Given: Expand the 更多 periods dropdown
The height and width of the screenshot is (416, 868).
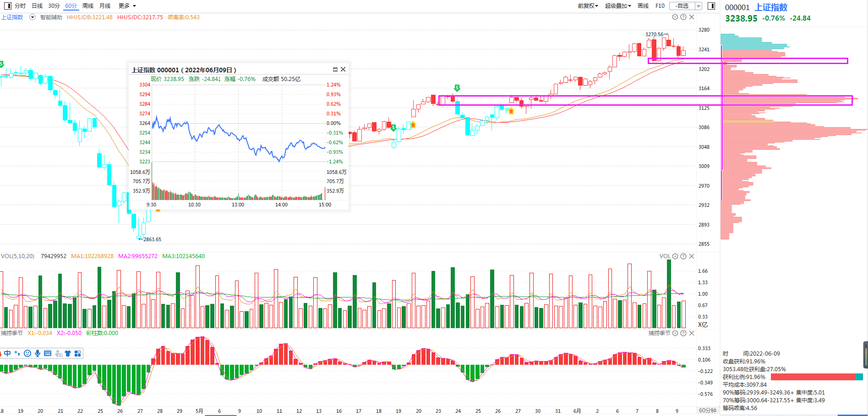Looking at the screenshot, I should click(127, 6).
